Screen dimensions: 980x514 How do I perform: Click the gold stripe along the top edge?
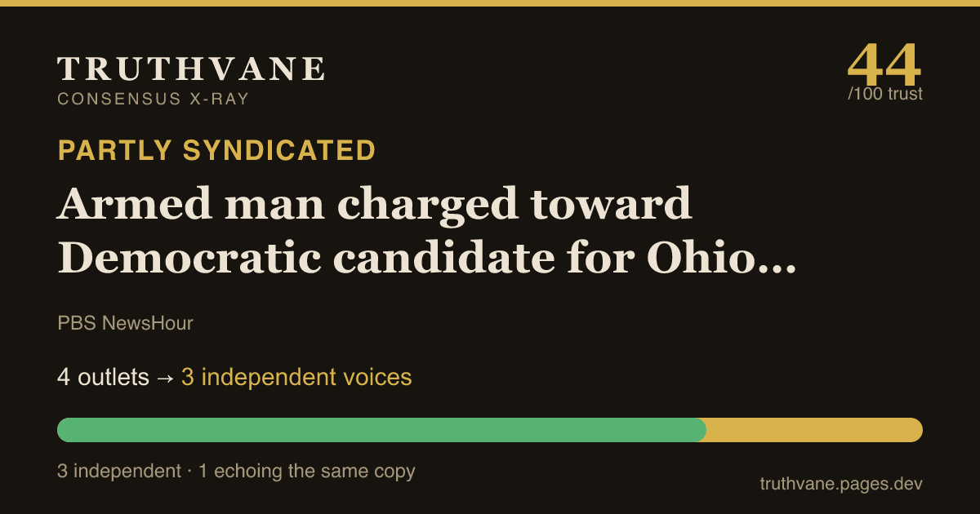click(x=490, y=3)
